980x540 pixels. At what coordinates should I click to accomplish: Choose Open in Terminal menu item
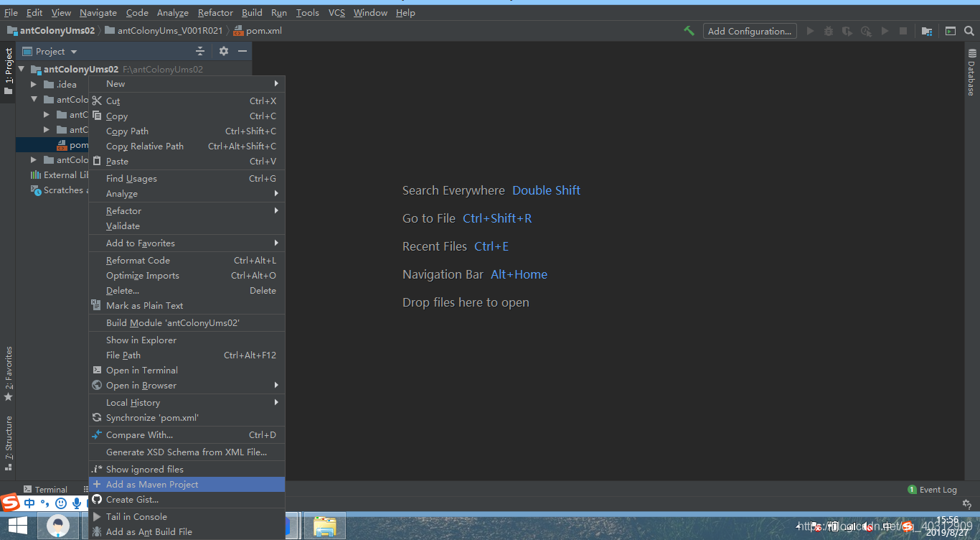point(187,370)
